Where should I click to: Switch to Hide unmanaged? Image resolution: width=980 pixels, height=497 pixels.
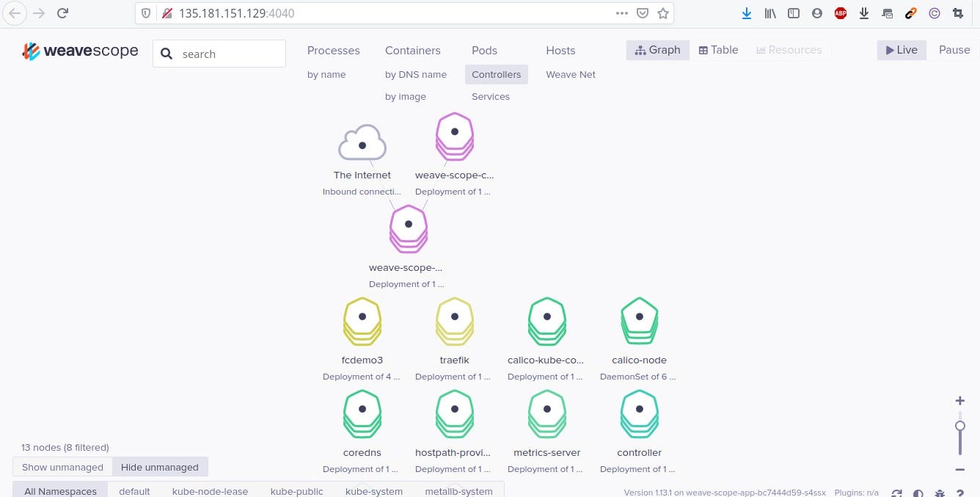(160, 467)
